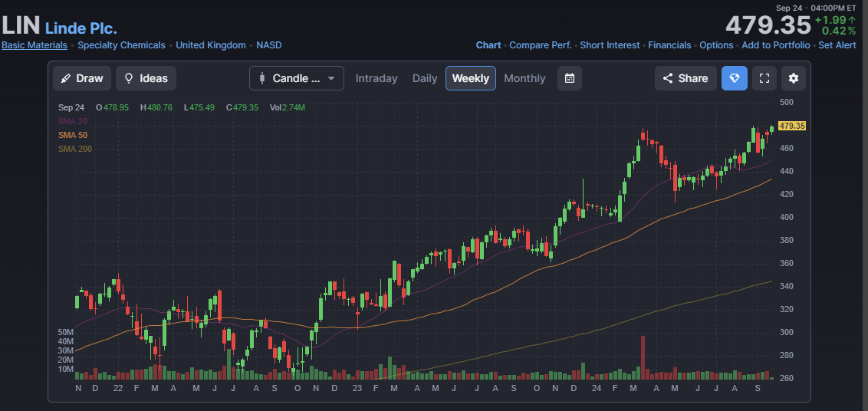The height and width of the screenshot is (411, 868).
Task: Open Financials page
Action: 670,45
